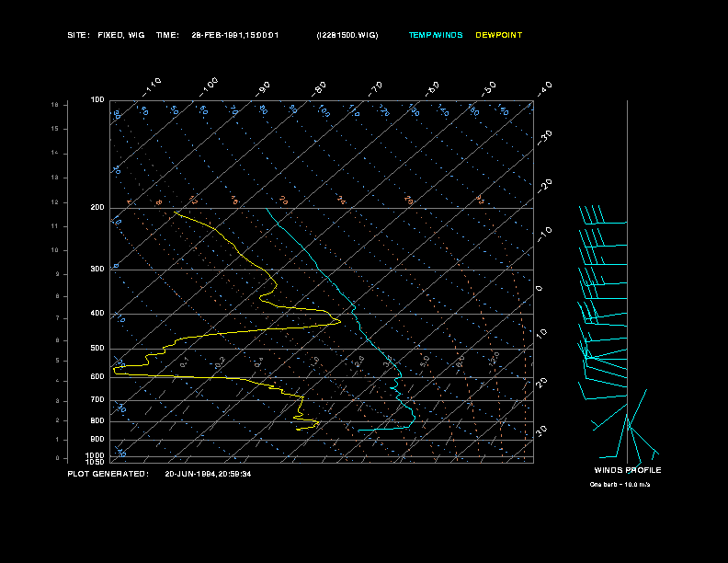Click the cyan TEMP/WINDS legend label

click(x=436, y=35)
